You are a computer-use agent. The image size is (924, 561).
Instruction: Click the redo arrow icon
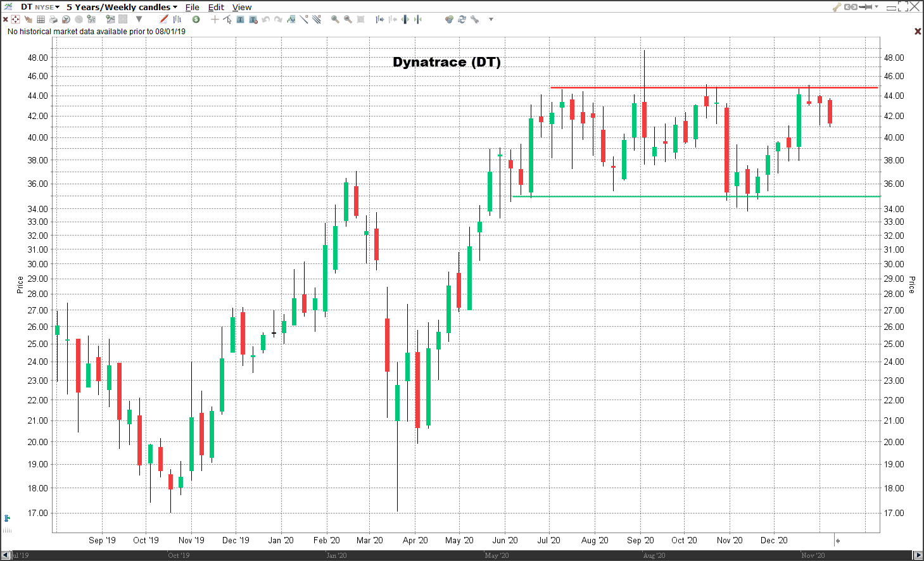pos(278,20)
